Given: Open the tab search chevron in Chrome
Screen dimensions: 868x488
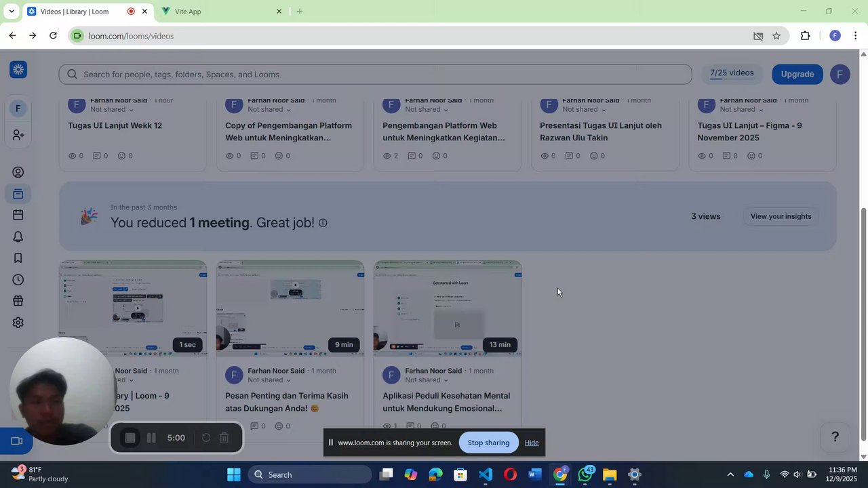Looking at the screenshot, I should (x=12, y=12).
